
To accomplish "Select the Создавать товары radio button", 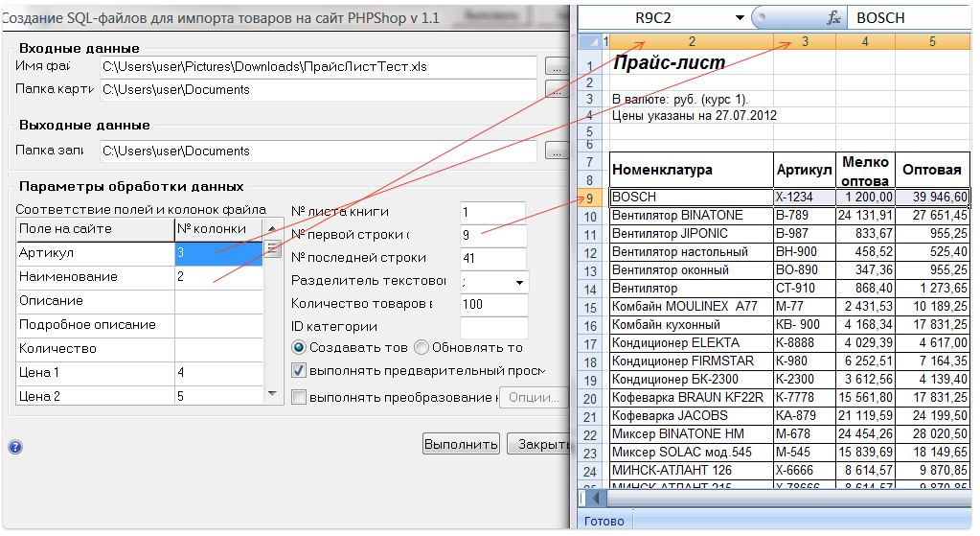I will click(300, 348).
